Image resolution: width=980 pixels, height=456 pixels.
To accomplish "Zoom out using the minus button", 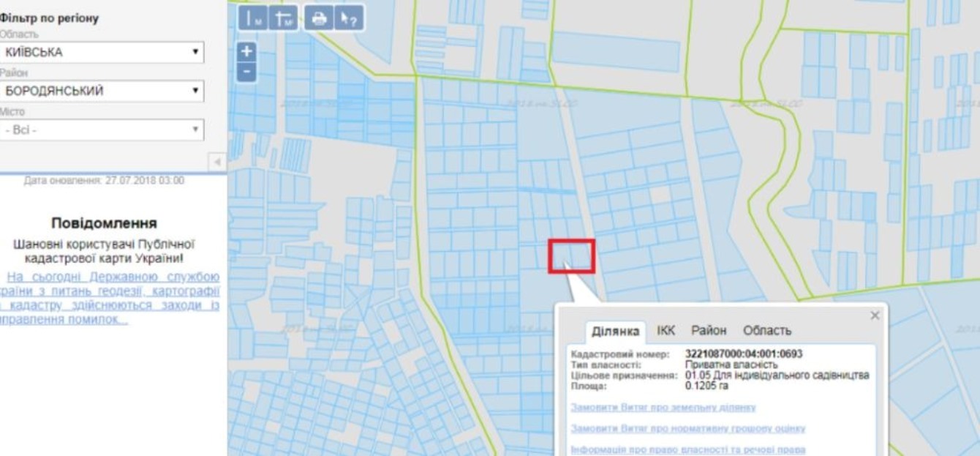I will (x=248, y=72).
